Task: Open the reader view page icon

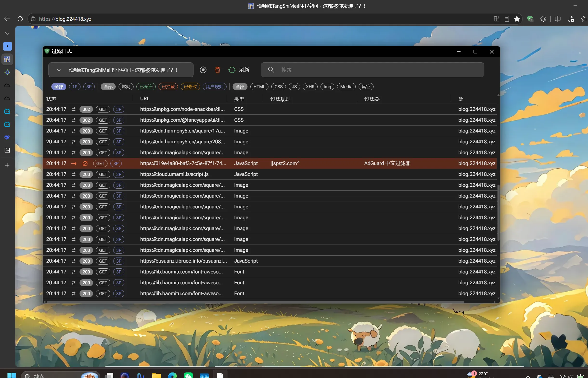Action: point(507,19)
